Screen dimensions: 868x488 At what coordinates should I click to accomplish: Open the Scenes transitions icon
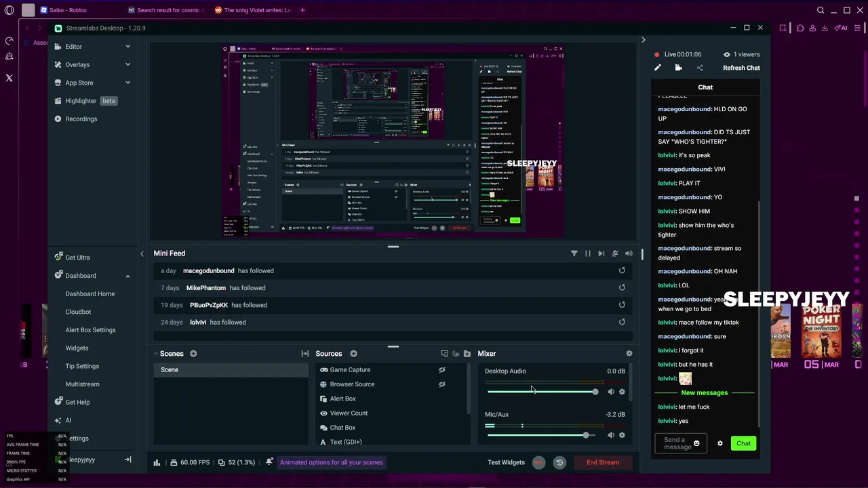pos(305,354)
